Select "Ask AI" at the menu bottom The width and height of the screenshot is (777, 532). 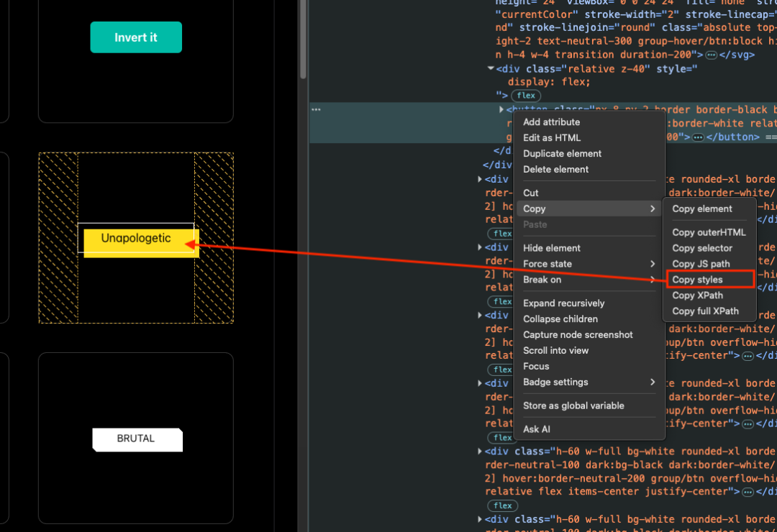click(536, 428)
